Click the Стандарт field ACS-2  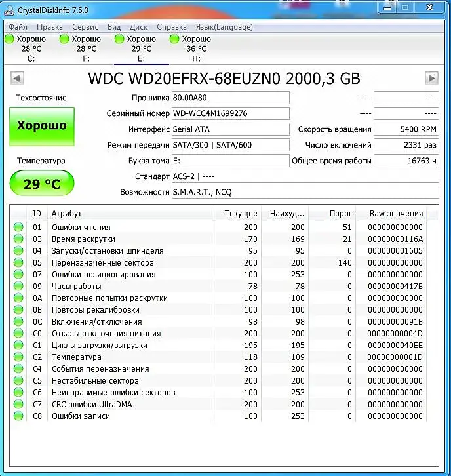click(305, 176)
